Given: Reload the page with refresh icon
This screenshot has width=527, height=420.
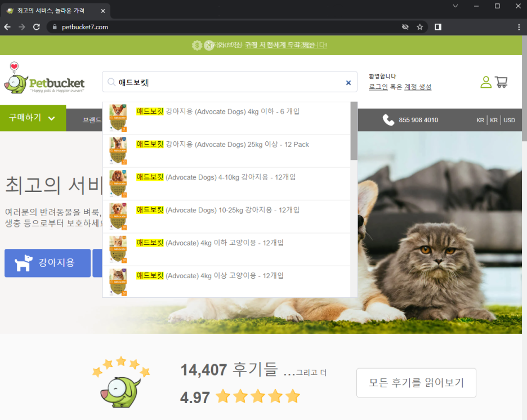Looking at the screenshot, I should (37, 27).
